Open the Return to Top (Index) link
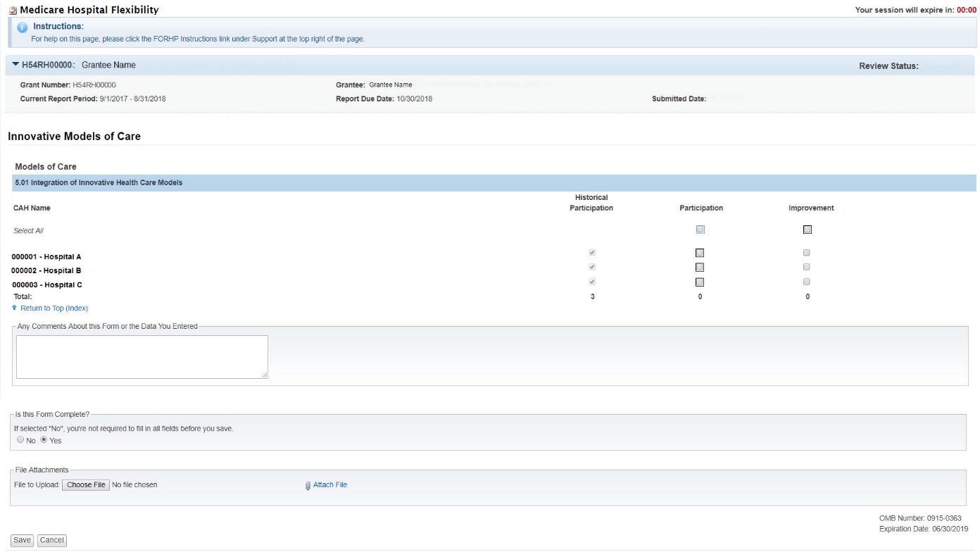Image resolution: width=980 pixels, height=552 pixels. click(54, 308)
